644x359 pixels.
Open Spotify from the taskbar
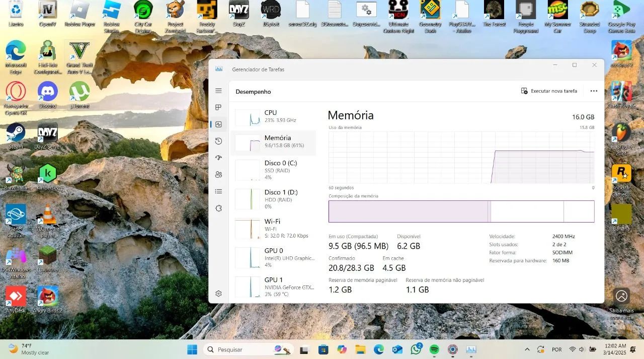[434, 349]
